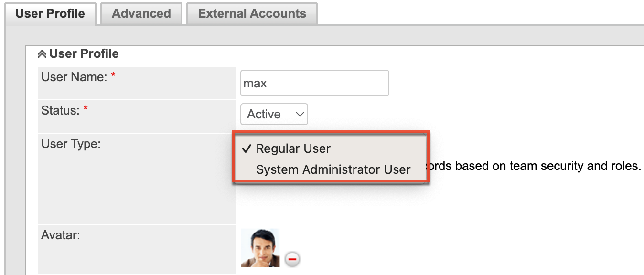The width and height of the screenshot is (644, 275).
Task: Select Regular User as the user type
Action: (x=293, y=148)
